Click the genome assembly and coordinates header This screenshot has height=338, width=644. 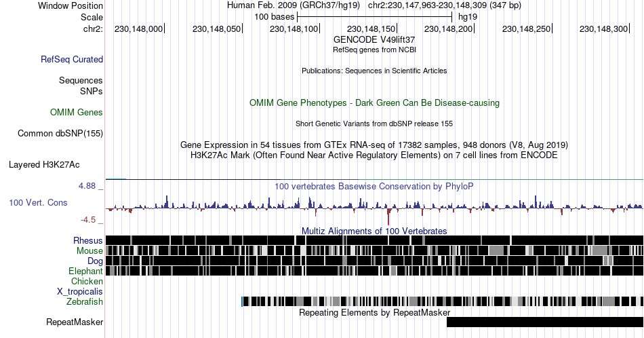[374, 5]
